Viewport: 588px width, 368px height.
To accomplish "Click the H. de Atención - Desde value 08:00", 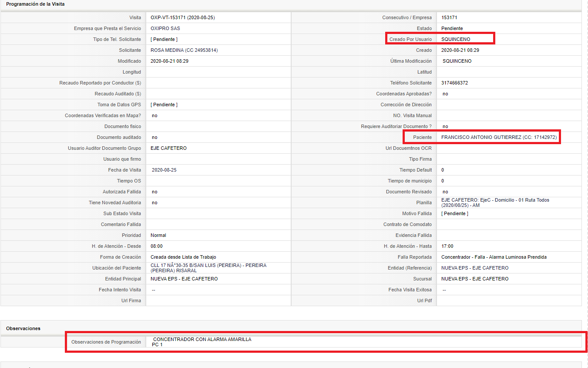I will pyautogui.click(x=157, y=246).
